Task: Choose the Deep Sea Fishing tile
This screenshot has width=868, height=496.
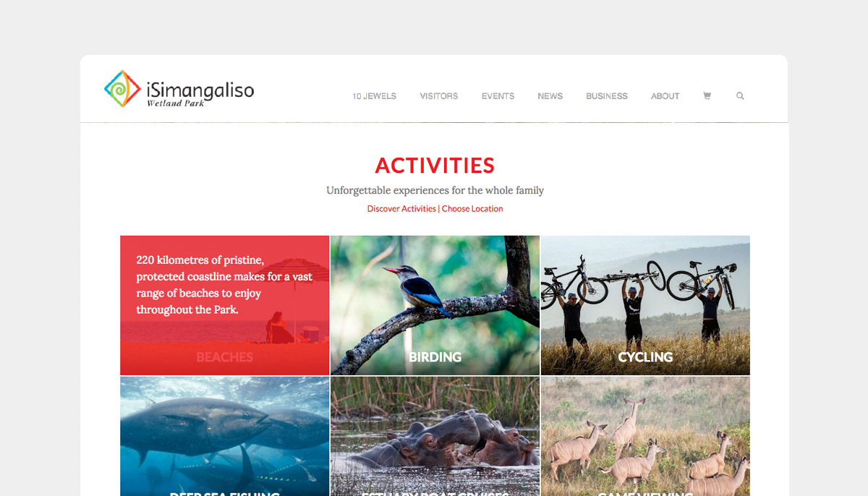Action: tap(225, 436)
